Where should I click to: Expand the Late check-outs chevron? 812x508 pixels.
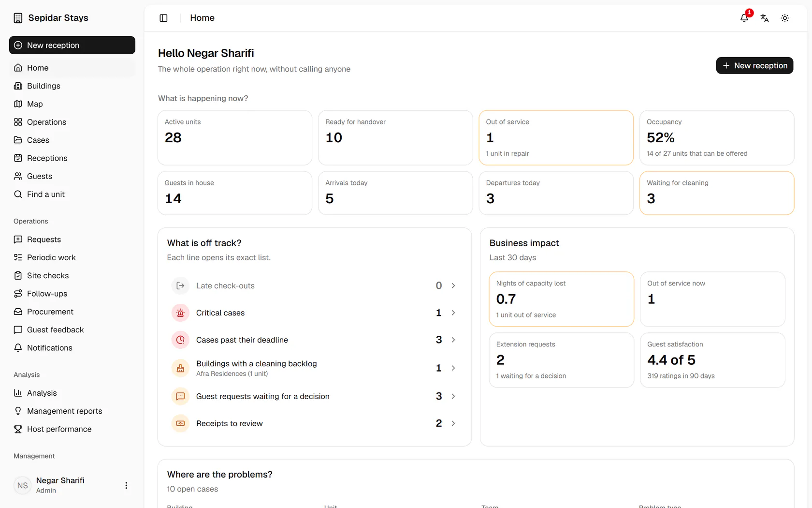click(x=453, y=285)
